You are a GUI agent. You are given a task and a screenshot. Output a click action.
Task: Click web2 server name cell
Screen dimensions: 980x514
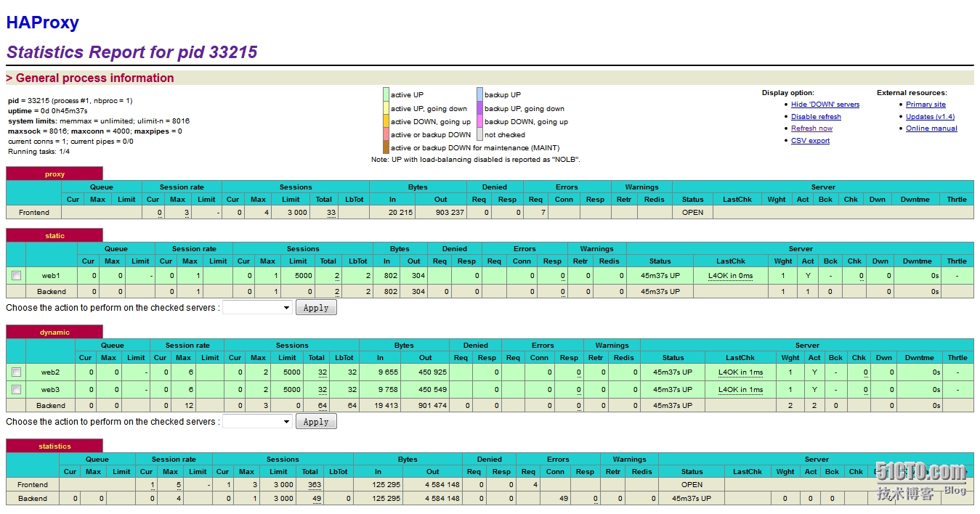tap(50, 372)
